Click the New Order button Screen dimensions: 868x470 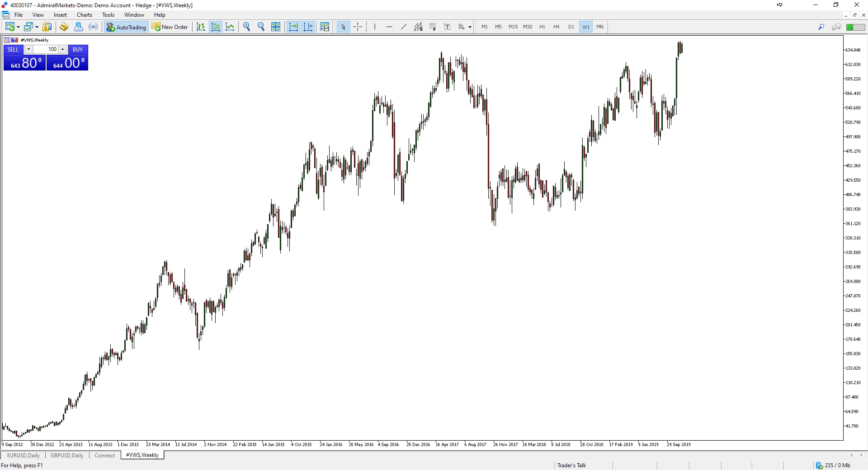coord(170,27)
